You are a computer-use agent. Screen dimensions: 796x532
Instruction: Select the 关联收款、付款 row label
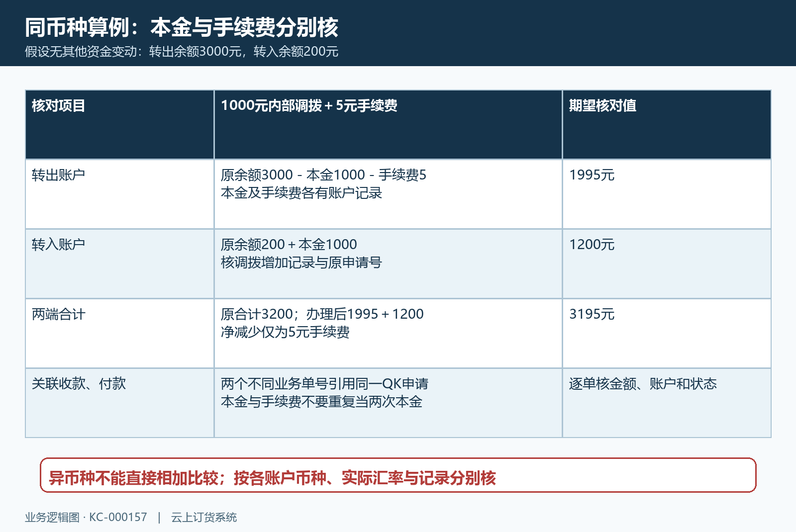pos(79,384)
